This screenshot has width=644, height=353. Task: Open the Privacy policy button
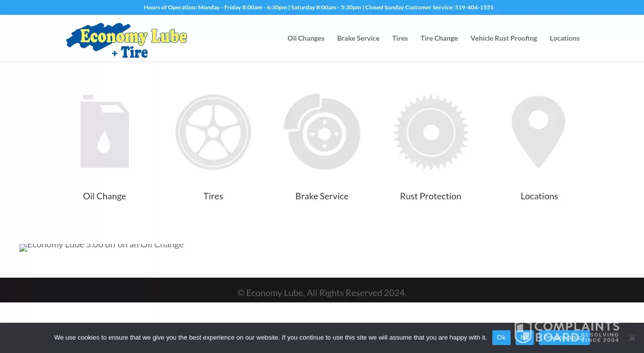tap(564, 338)
